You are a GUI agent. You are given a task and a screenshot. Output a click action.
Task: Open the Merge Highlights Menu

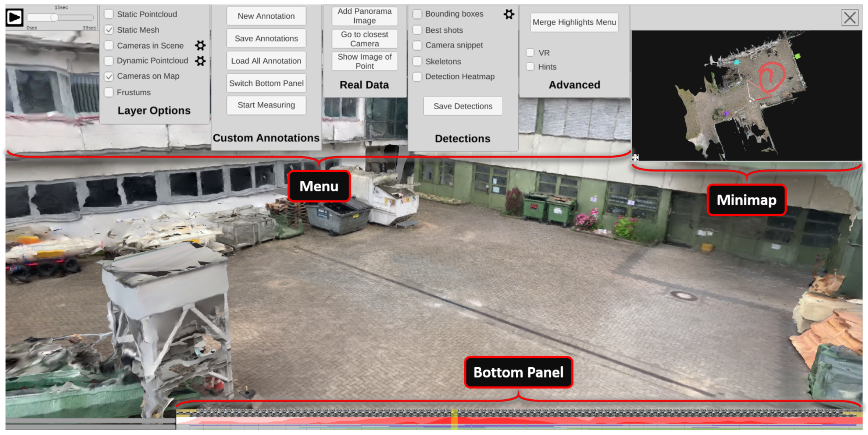click(x=574, y=22)
